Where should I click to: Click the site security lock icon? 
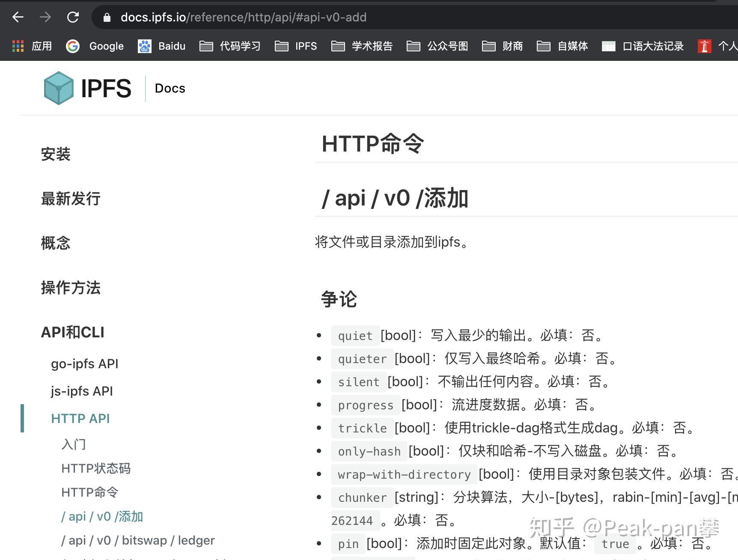(107, 18)
